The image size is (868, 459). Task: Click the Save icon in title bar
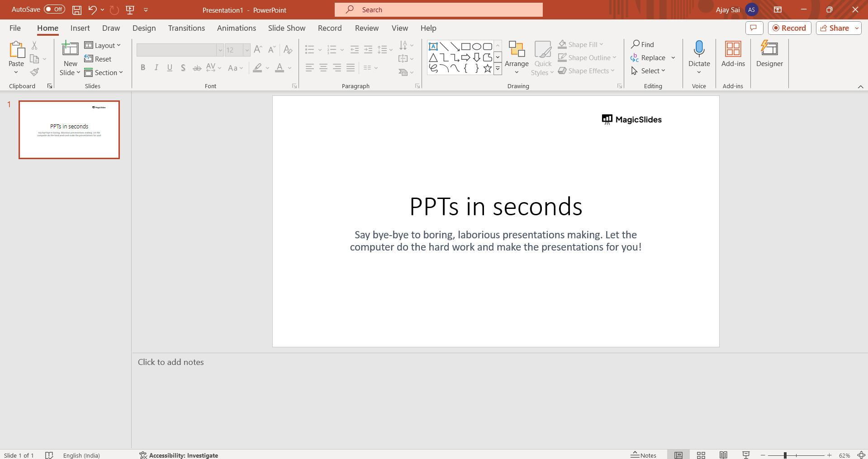click(77, 10)
